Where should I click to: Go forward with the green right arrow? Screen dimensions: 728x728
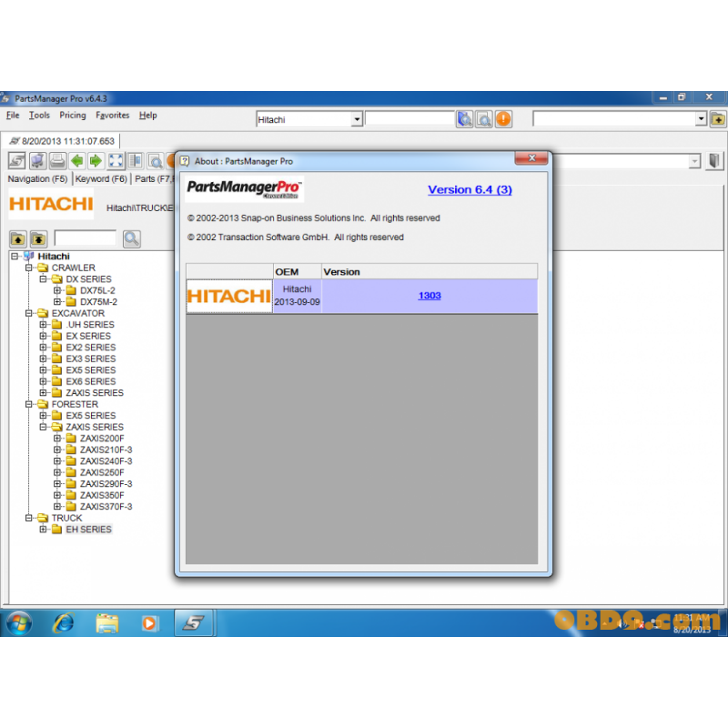(96, 161)
